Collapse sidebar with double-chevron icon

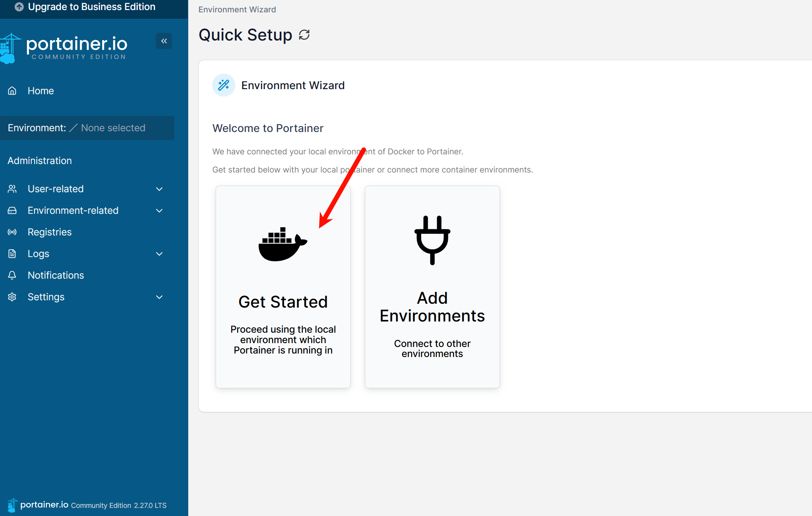point(164,41)
